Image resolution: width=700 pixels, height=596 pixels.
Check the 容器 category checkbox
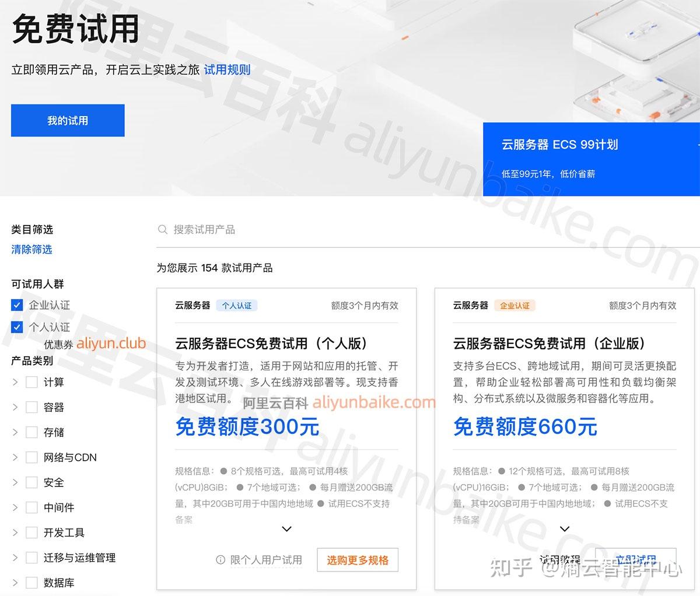point(32,407)
